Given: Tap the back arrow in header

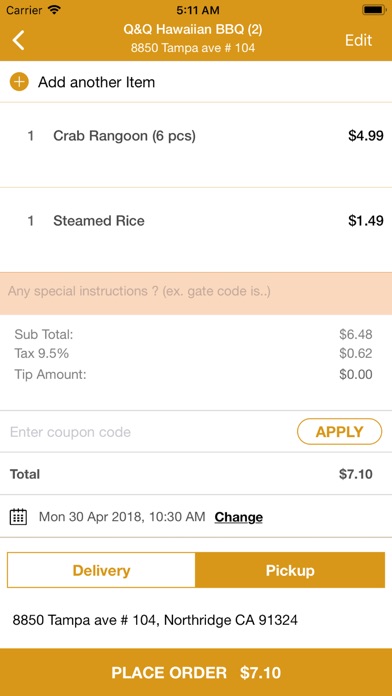Looking at the screenshot, I should tap(18, 40).
